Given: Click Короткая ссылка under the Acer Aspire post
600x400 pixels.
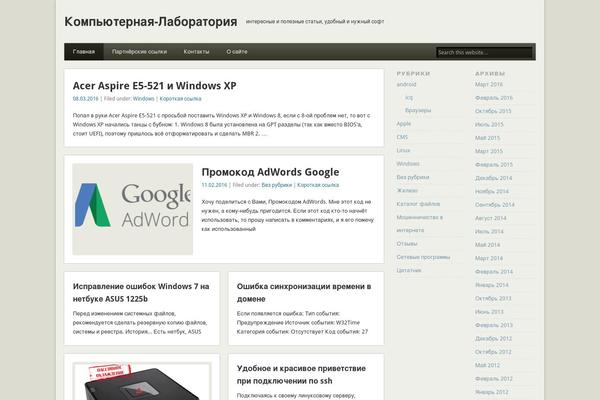Looking at the screenshot, I should [x=180, y=99].
